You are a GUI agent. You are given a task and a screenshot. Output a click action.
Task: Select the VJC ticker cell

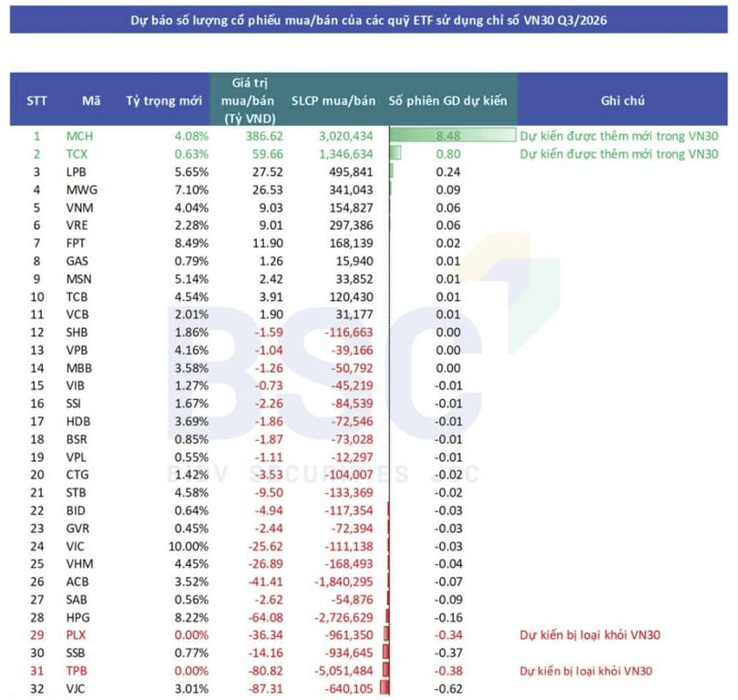click(76, 689)
